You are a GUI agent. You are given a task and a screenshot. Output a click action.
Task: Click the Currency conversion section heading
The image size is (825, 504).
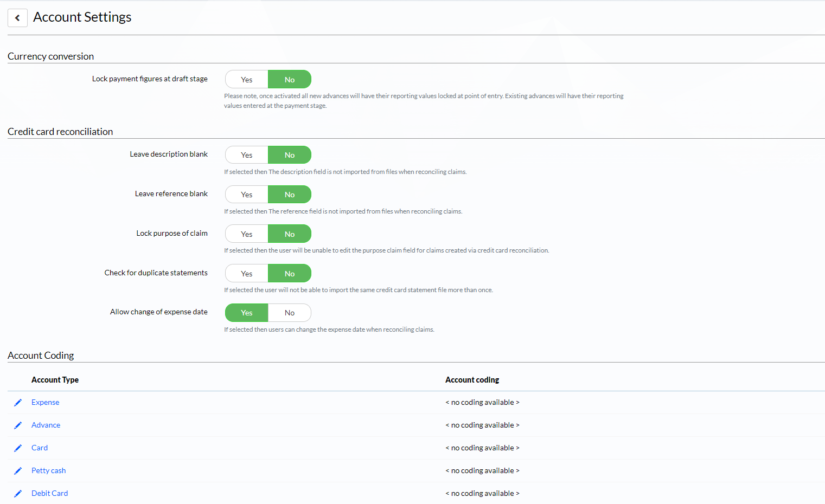pos(50,56)
